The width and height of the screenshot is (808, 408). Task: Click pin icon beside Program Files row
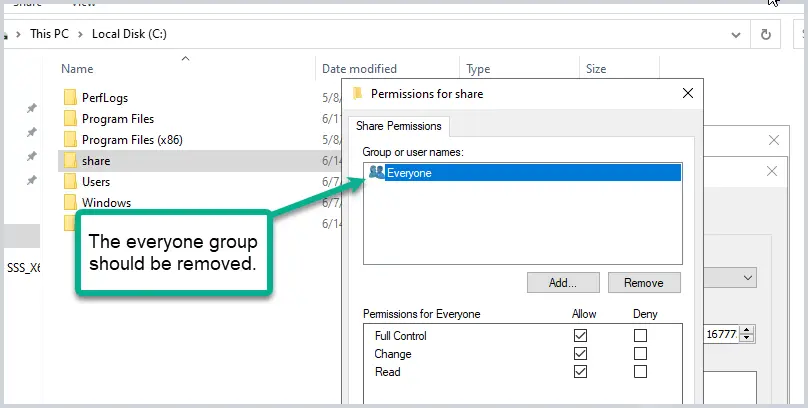coord(32,132)
